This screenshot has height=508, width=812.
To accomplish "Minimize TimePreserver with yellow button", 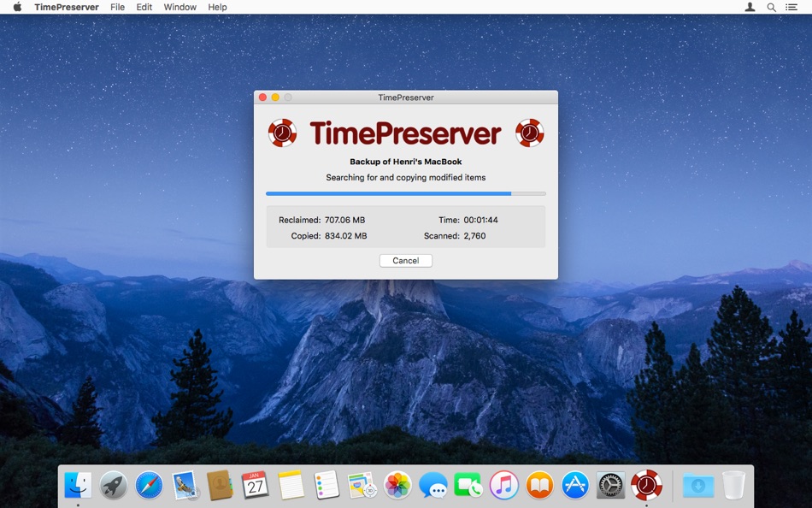I will pos(275,97).
